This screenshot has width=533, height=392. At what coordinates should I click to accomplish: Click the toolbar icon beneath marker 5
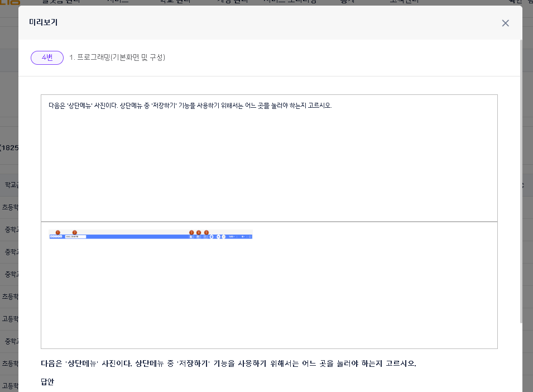[205, 237]
